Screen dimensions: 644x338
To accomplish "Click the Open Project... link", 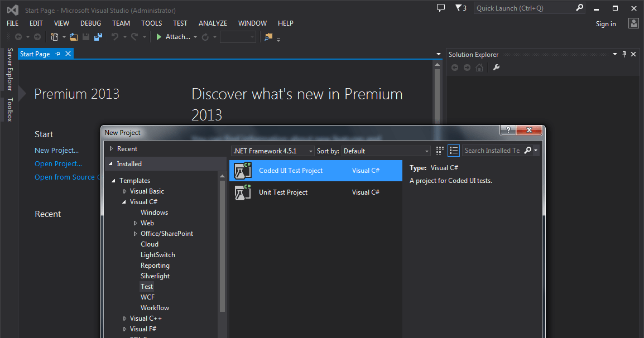I will pyautogui.click(x=58, y=164).
